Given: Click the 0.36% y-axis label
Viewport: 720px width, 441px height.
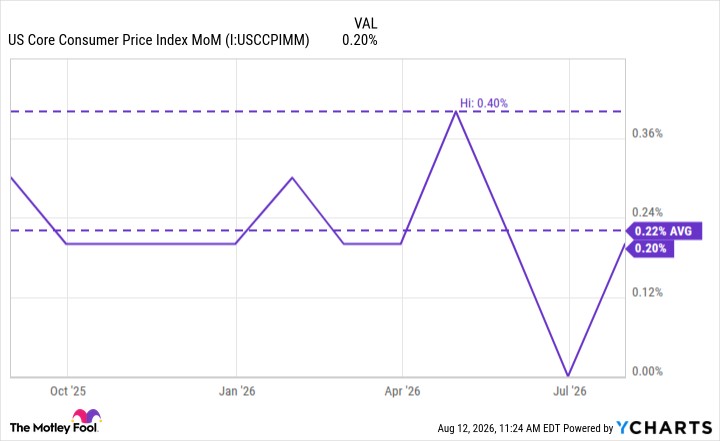Looking at the screenshot, I should coord(647,134).
